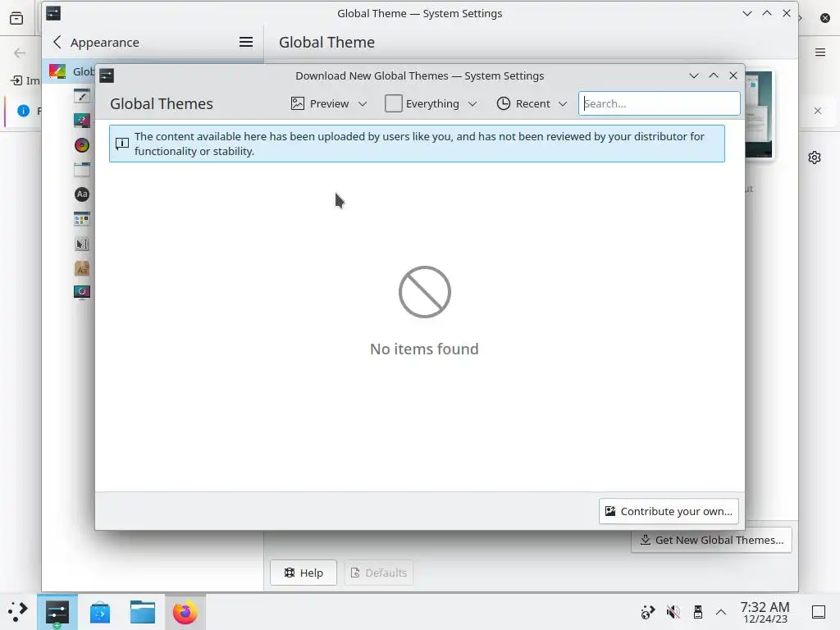Focus the Search field in theme downloader
840x630 pixels.
[x=659, y=103]
